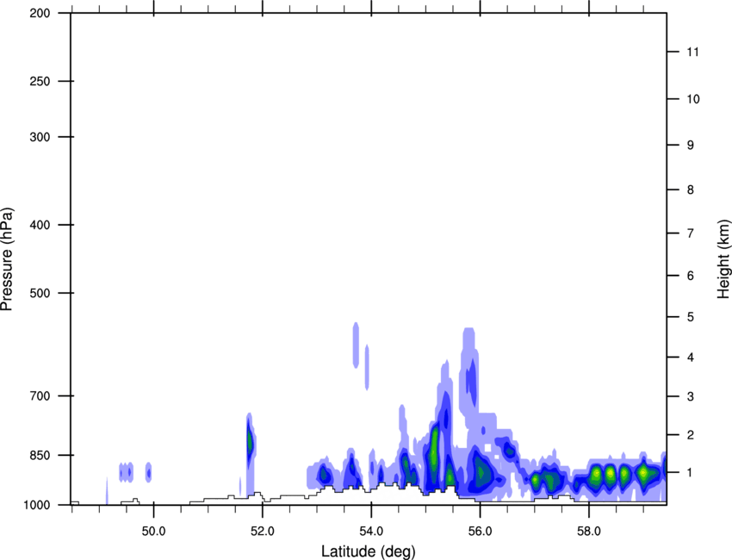Image resolution: width=732 pixels, height=560 pixels.
Task: Pick the 11 km height label
Action: [x=692, y=52]
